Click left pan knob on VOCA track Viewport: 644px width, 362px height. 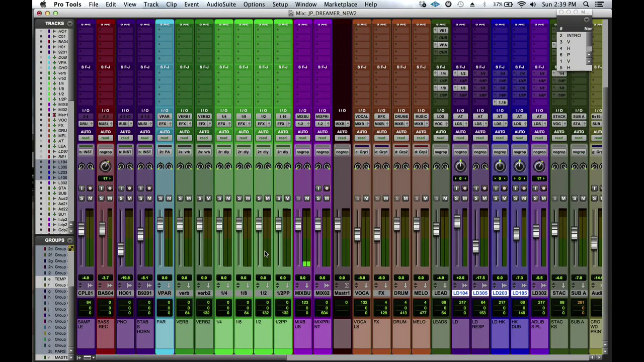[358, 166]
